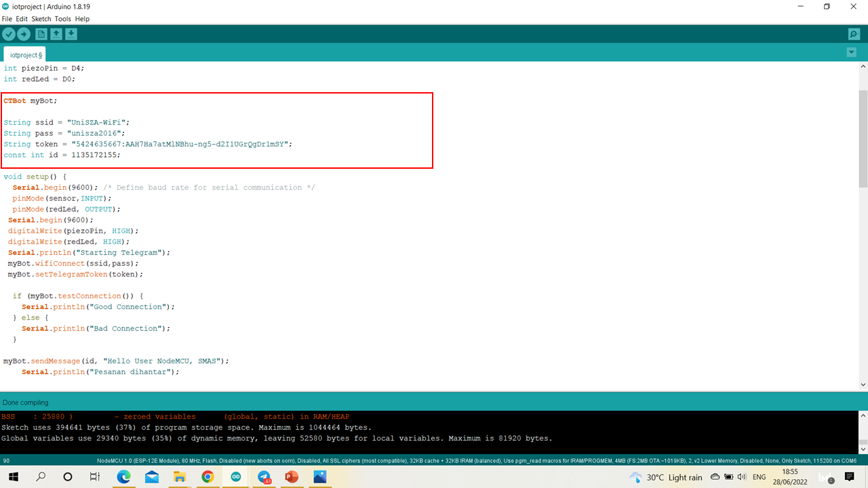Open the Tools menu
868x488 pixels.
(x=63, y=19)
